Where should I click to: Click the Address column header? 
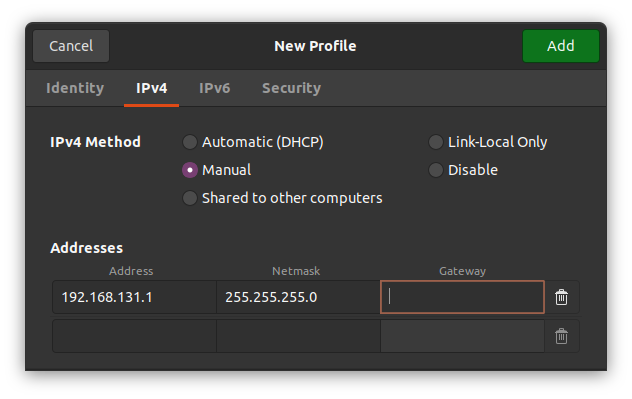point(131,271)
